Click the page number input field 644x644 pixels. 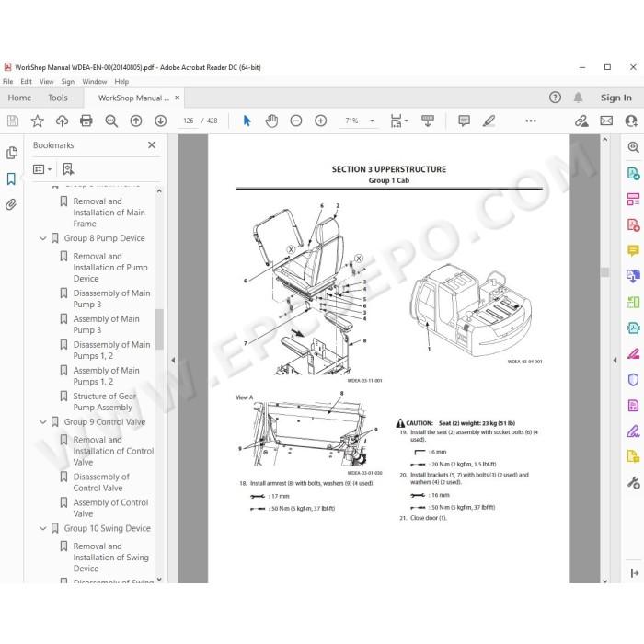coord(188,121)
